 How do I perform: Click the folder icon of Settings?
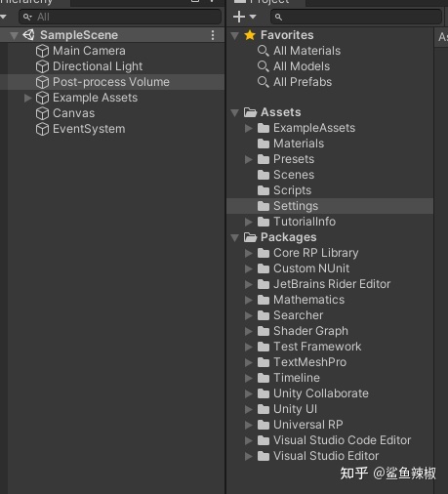(x=264, y=206)
